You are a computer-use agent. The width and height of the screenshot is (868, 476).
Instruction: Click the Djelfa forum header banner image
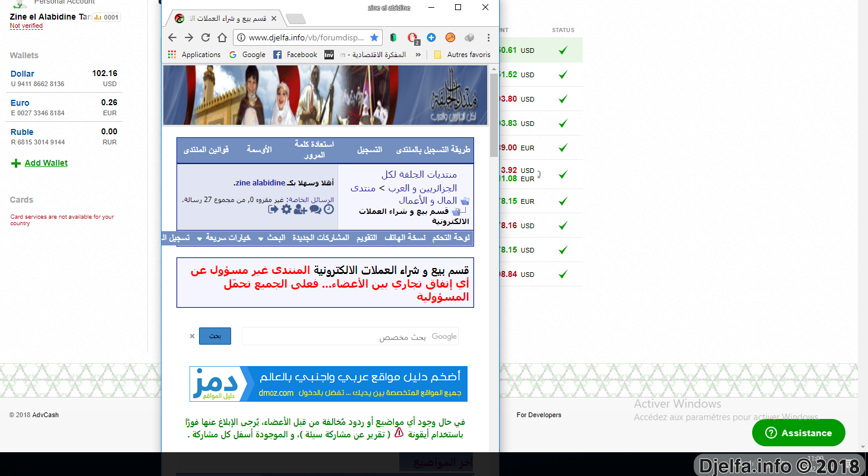coord(325,95)
